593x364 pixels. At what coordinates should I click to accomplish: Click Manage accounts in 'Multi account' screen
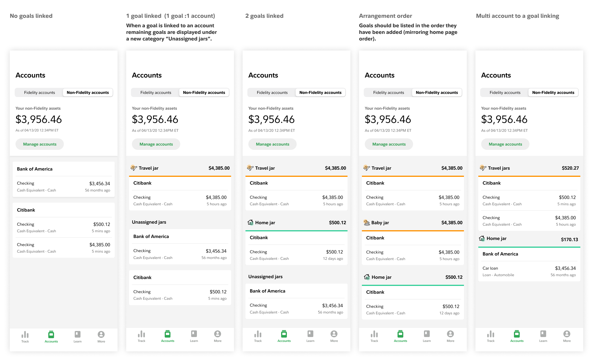pyautogui.click(x=505, y=144)
